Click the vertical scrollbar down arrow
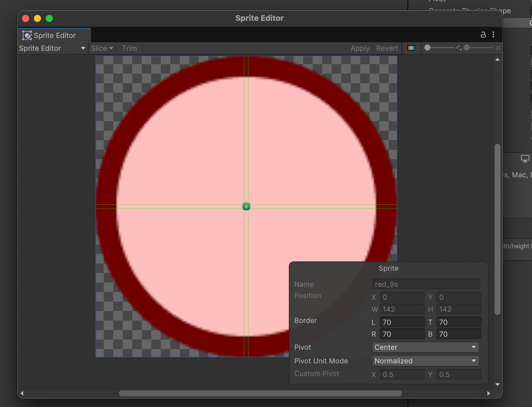This screenshot has width=532, height=407. point(498,384)
